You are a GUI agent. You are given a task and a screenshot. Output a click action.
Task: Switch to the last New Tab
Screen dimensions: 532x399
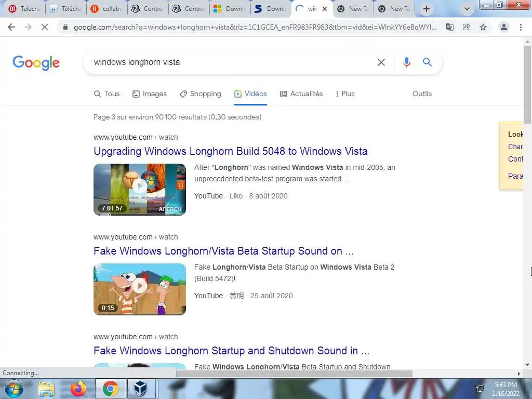pyautogui.click(x=394, y=9)
